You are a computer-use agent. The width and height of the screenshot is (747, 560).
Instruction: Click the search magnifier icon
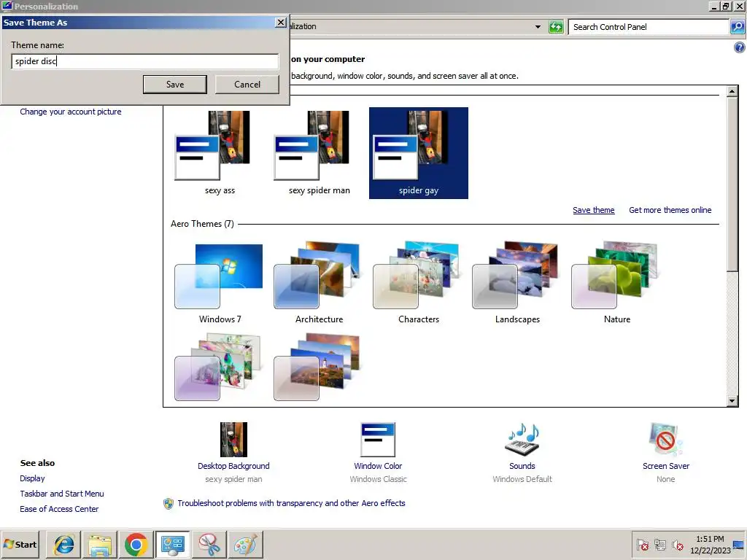(737, 27)
